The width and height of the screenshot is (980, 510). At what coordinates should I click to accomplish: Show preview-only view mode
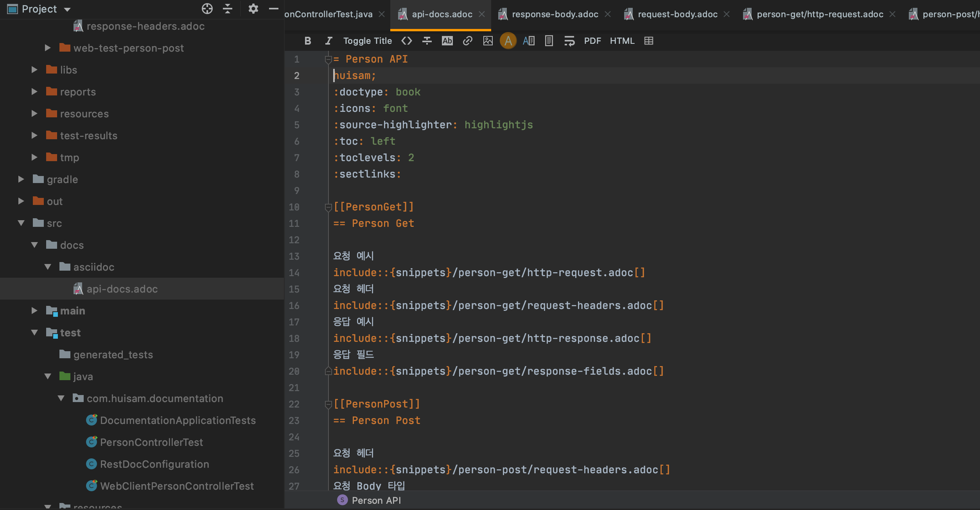point(549,41)
